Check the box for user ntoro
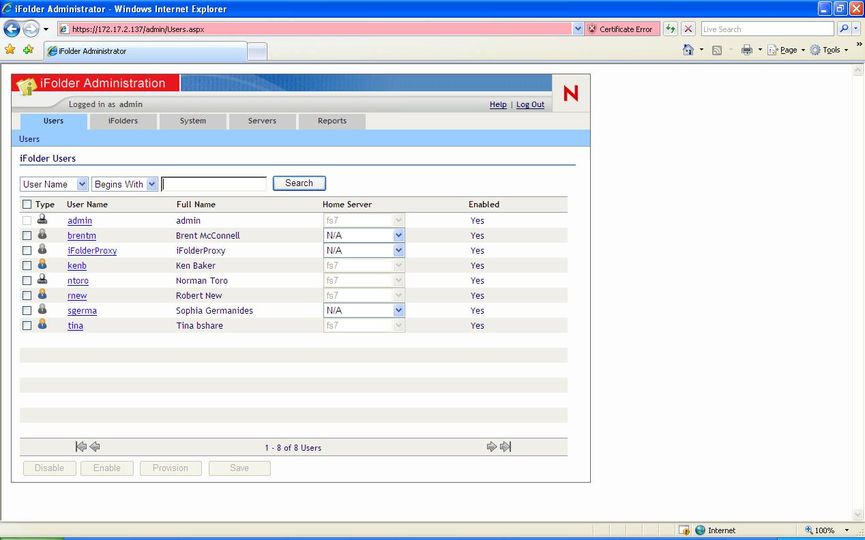865x540 pixels. click(26, 281)
